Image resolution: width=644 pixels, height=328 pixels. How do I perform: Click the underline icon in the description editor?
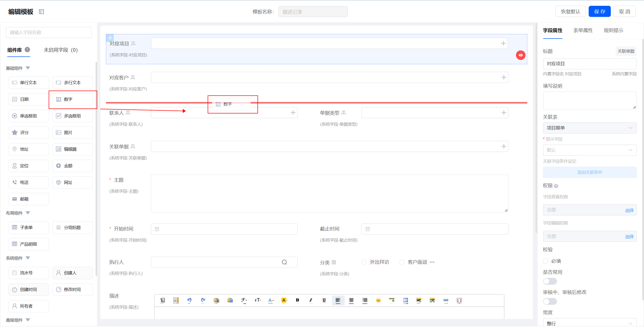point(324,300)
